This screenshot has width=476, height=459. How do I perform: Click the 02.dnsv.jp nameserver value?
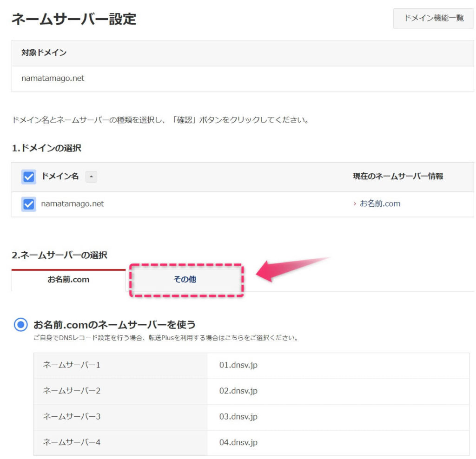238,391
